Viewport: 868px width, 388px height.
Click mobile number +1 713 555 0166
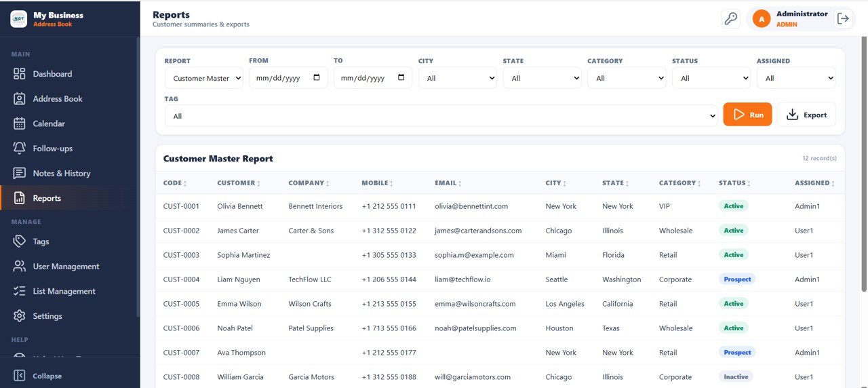click(389, 328)
